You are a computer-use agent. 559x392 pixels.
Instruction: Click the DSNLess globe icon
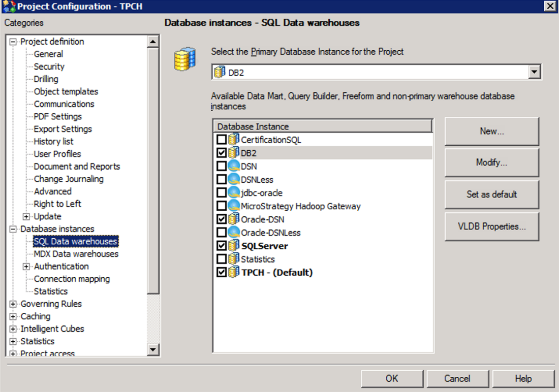point(234,179)
